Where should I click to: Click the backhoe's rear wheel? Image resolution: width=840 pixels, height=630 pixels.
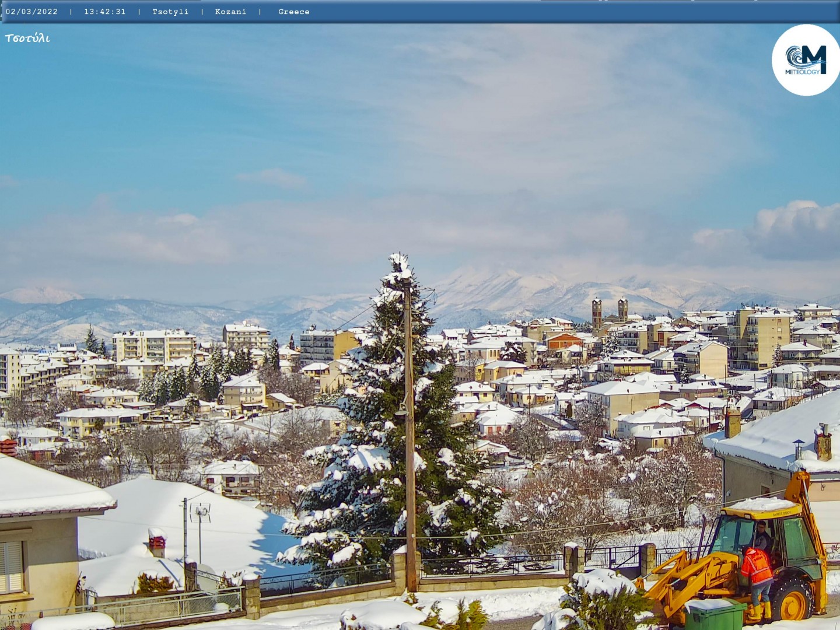791,598
